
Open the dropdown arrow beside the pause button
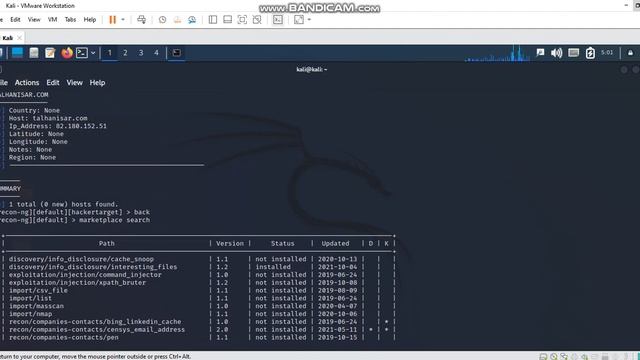pyautogui.click(x=123, y=20)
